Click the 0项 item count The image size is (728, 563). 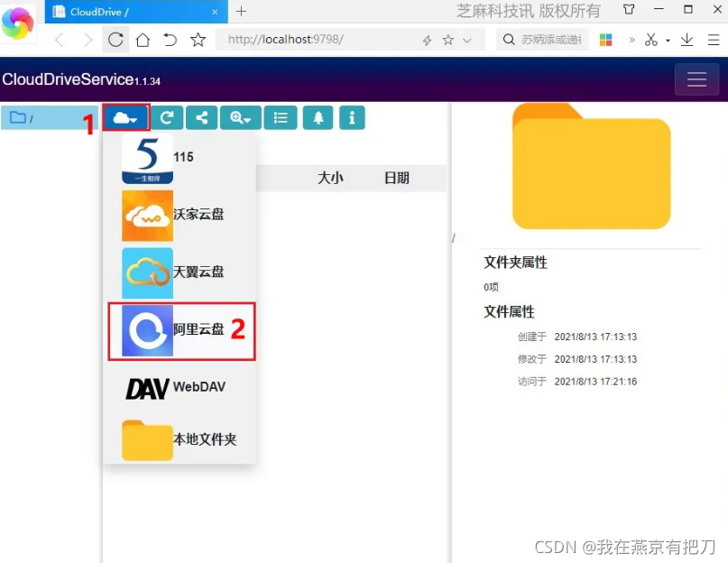pyautogui.click(x=492, y=287)
